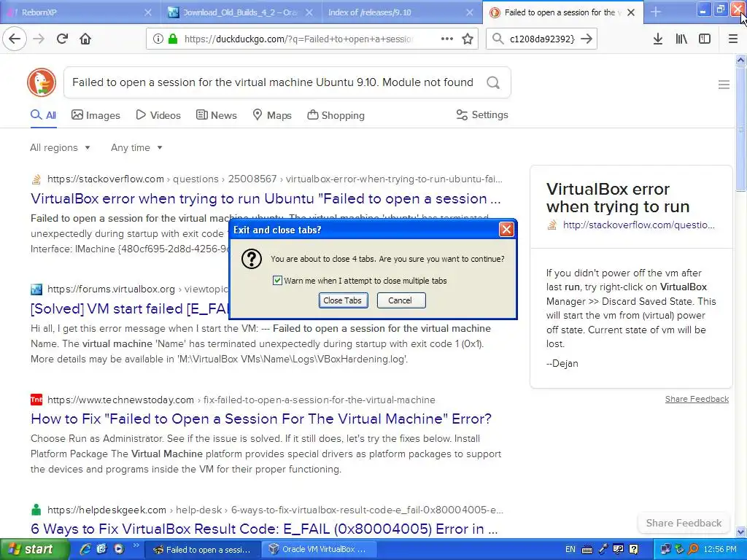Click the Share Feedback button at bottom
The height and width of the screenshot is (560, 747).
point(684,523)
